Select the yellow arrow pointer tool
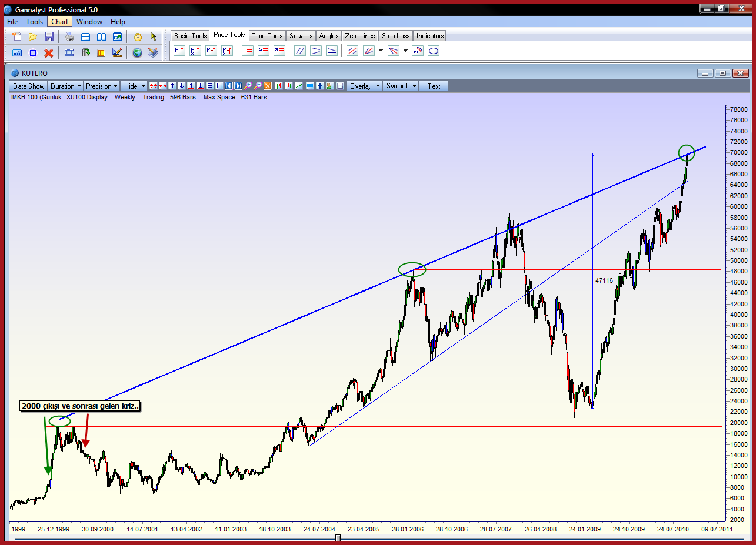 [154, 36]
